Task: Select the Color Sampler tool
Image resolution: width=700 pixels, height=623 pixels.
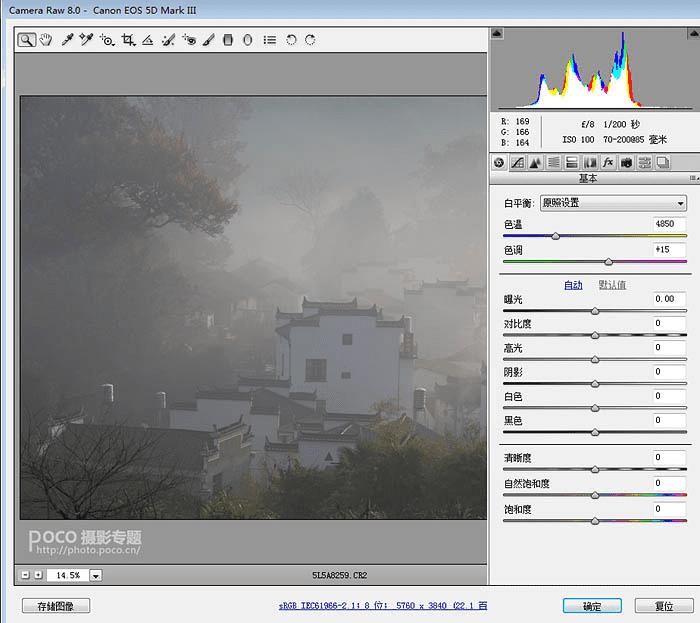Action: (x=86, y=40)
